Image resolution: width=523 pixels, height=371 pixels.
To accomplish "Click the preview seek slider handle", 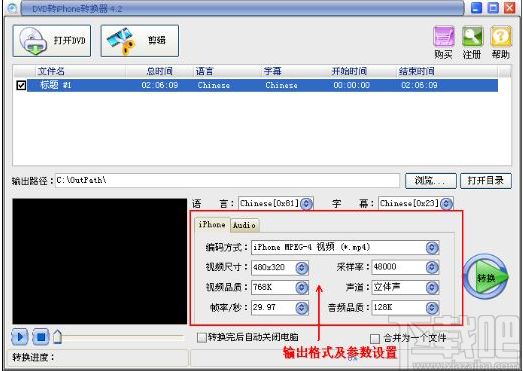I will [x=58, y=337].
